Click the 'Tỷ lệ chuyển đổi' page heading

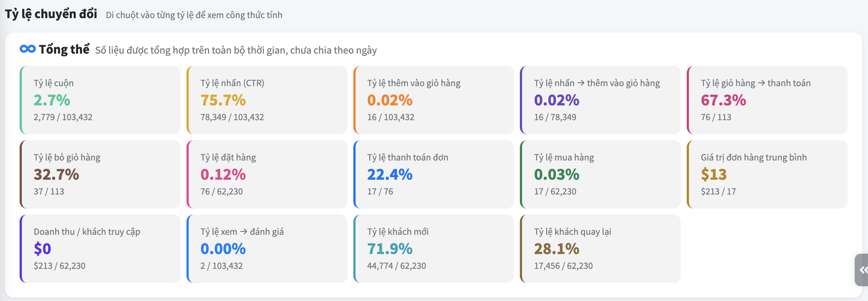tap(51, 14)
